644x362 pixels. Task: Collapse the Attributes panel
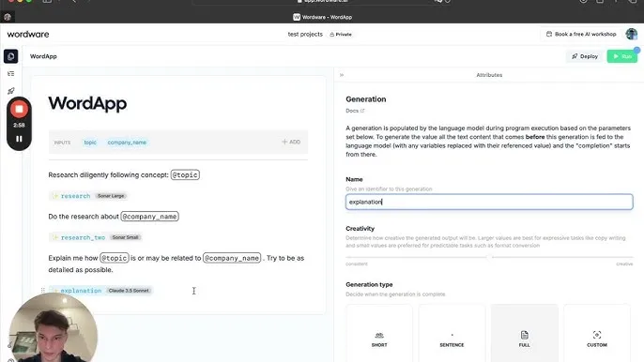tap(342, 75)
